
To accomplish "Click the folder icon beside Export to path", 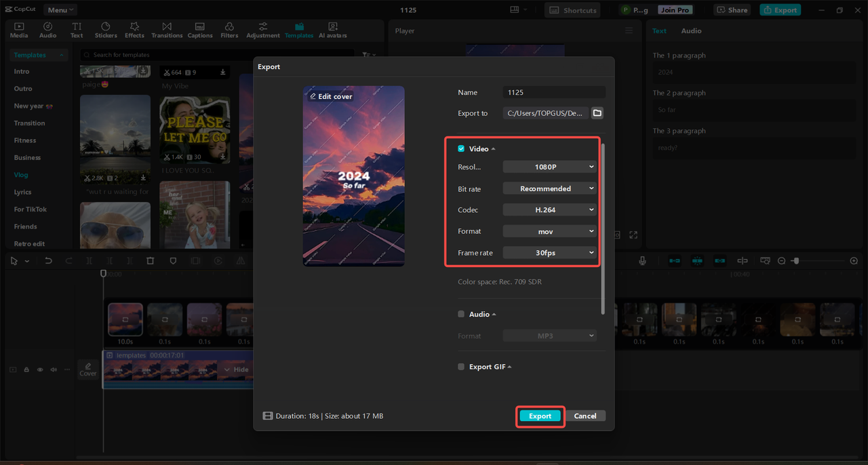I will point(597,113).
